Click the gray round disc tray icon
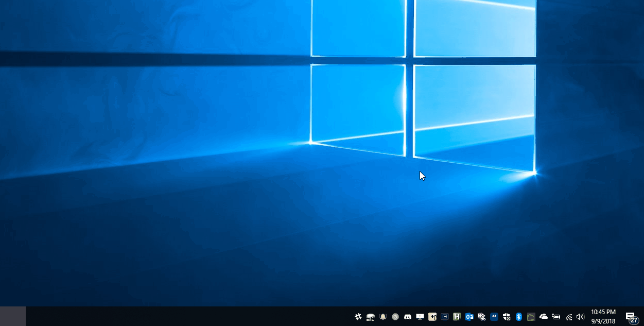Screen dimensions: 644x326 tap(395, 317)
